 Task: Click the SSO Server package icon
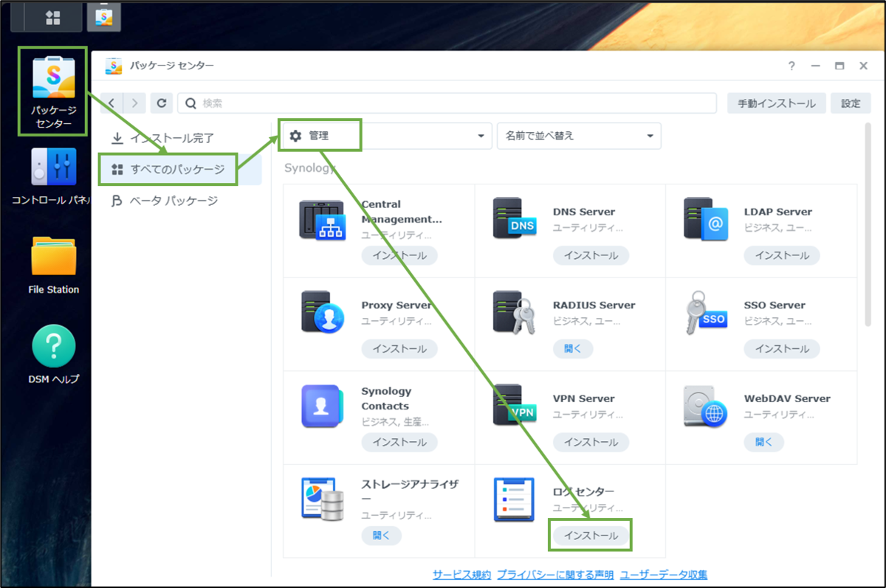pyautogui.click(x=706, y=313)
